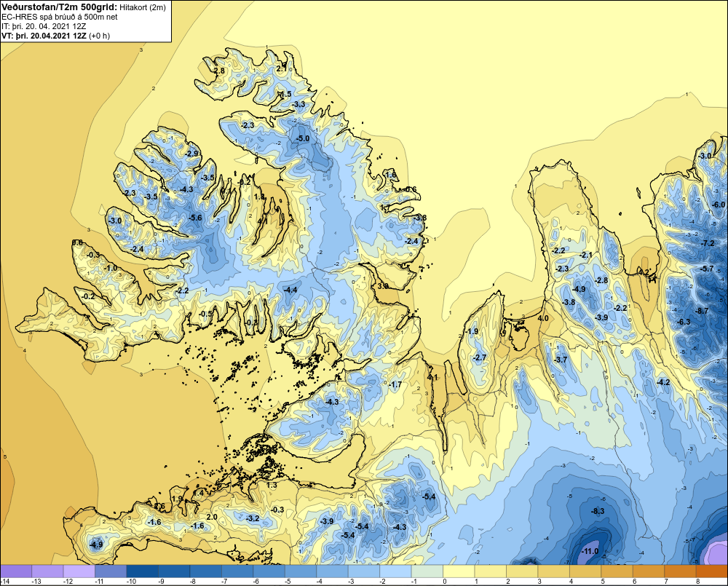Select the -2.9 temperature value
The width and height of the screenshot is (728, 586).
191,154
